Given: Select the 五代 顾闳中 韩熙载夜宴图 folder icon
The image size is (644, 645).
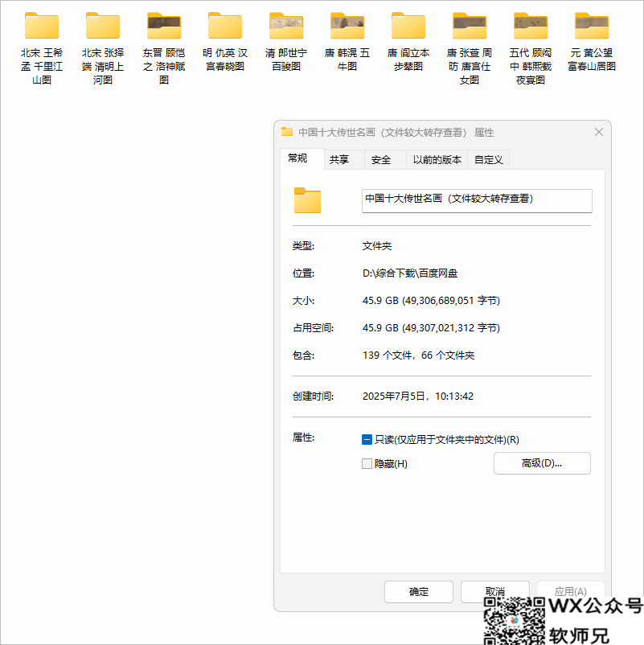Looking at the screenshot, I should [531, 26].
